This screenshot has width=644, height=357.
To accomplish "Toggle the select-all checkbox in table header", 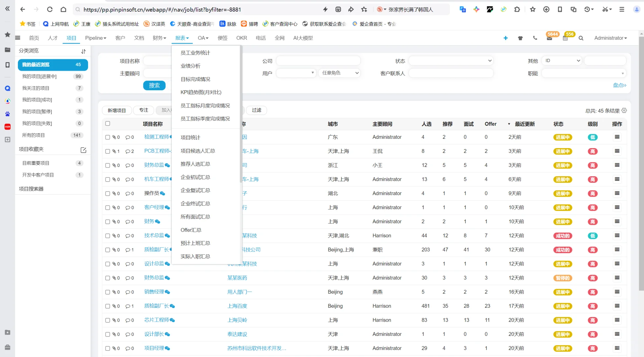I will tap(107, 123).
